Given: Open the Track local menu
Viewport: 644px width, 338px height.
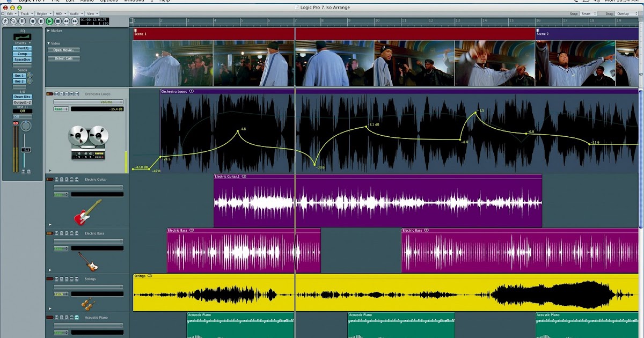Looking at the screenshot, I should (26, 13).
